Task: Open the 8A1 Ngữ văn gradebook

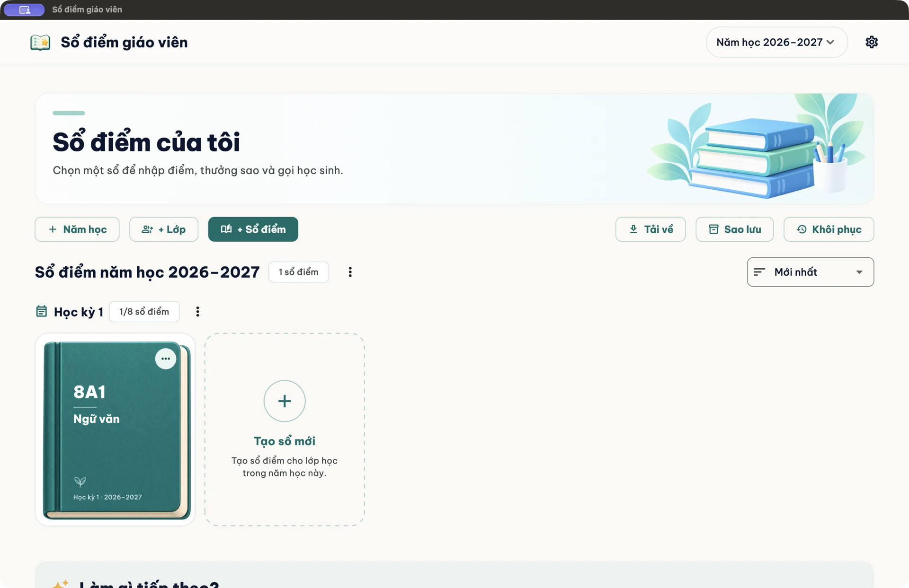Action: [115, 430]
